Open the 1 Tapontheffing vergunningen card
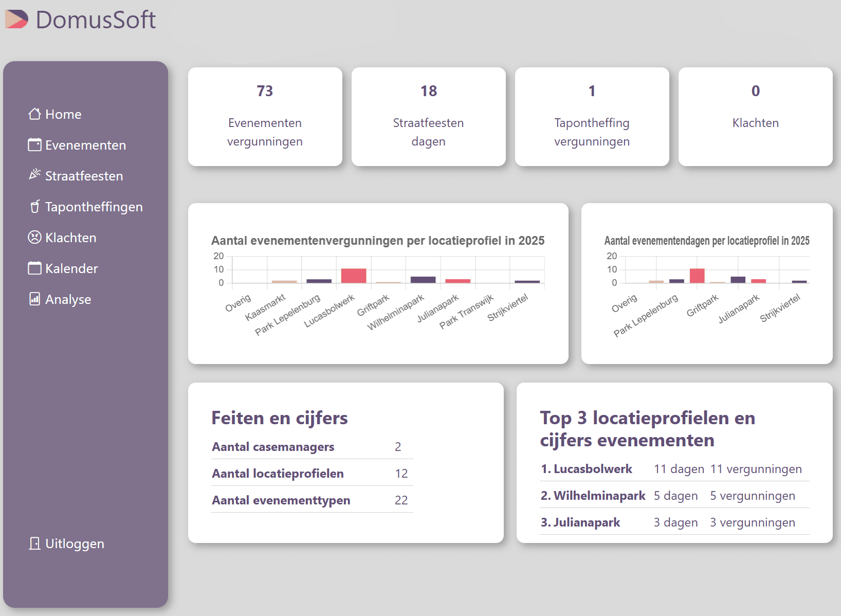This screenshot has height=616, width=841. click(592, 117)
